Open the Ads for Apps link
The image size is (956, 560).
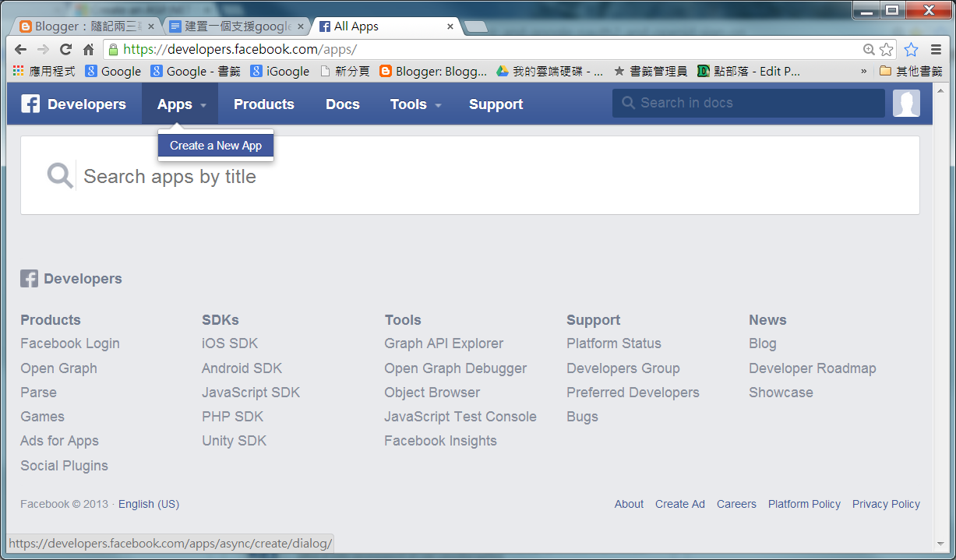[59, 441]
